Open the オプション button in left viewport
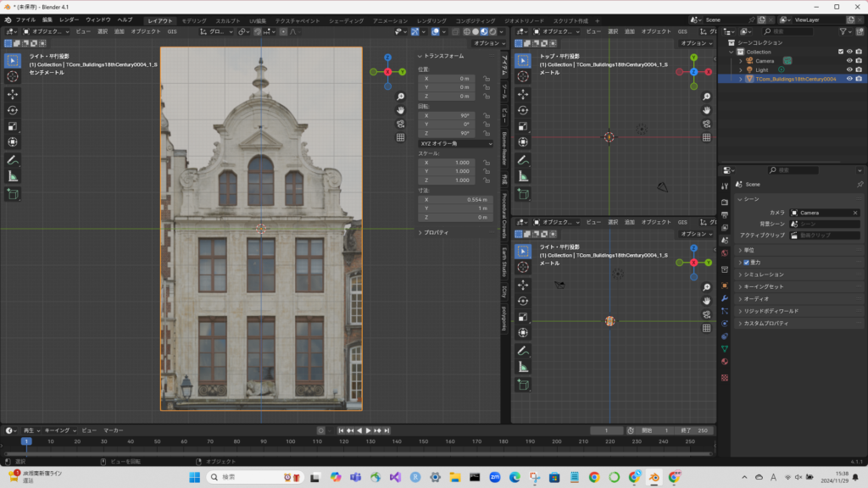The width and height of the screenshot is (868, 488). pyautogui.click(x=487, y=43)
